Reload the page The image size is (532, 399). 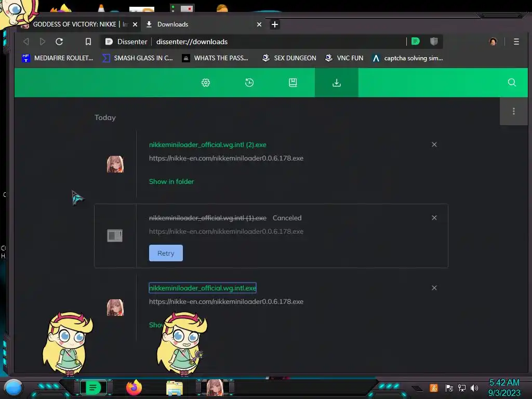pos(59,42)
